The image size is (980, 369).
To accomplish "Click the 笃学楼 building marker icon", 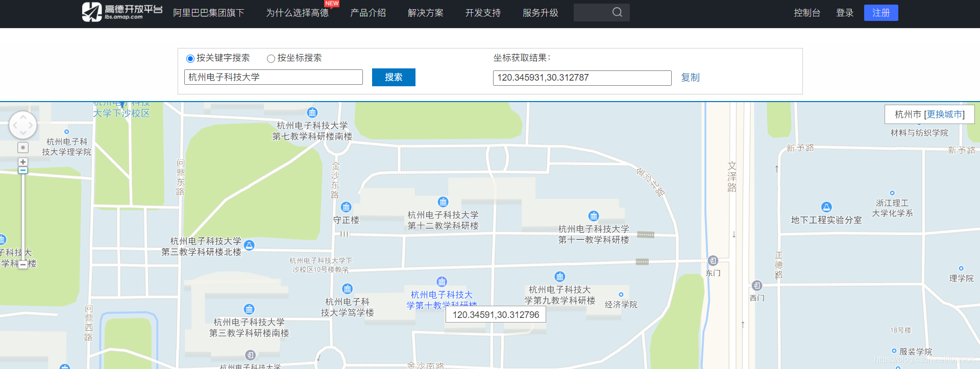I will (x=348, y=289).
